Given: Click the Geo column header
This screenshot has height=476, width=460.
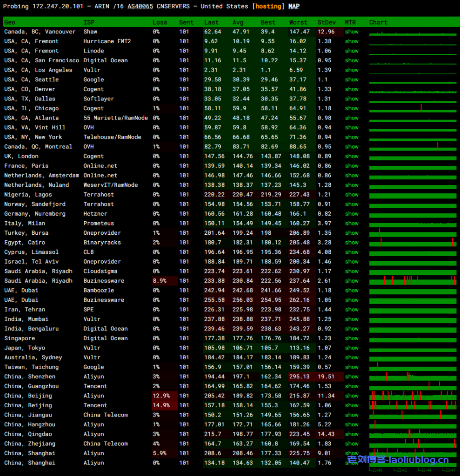Looking at the screenshot, I should click(x=10, y=22).
